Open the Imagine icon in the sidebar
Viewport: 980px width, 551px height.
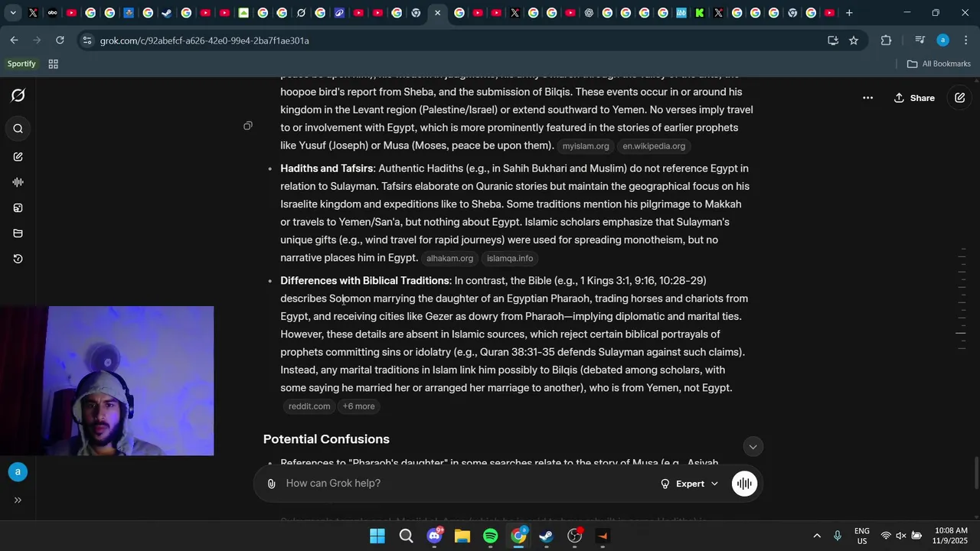coord(18,207)
